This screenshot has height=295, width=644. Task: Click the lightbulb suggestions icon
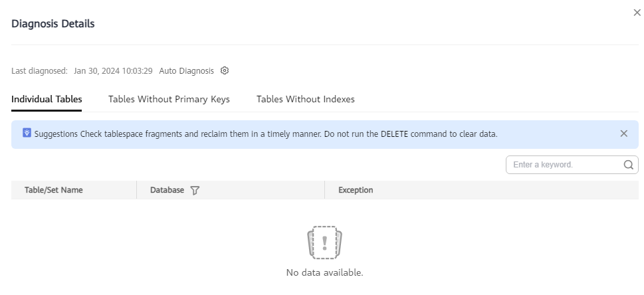point(27,133)
